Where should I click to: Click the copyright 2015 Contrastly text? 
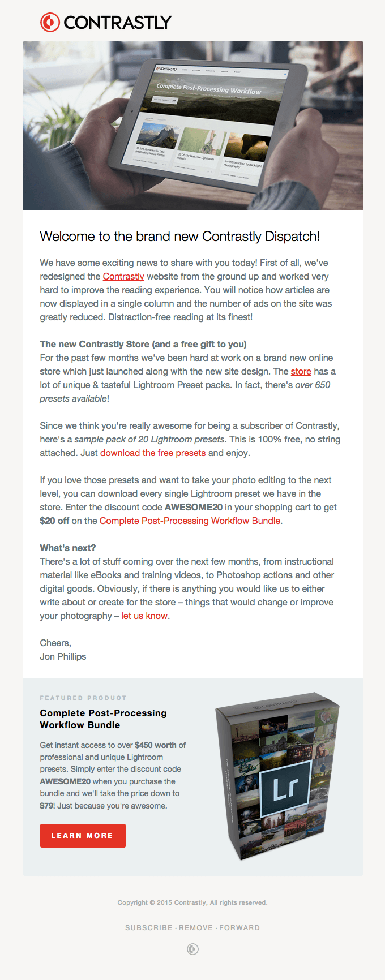[192, 902]
